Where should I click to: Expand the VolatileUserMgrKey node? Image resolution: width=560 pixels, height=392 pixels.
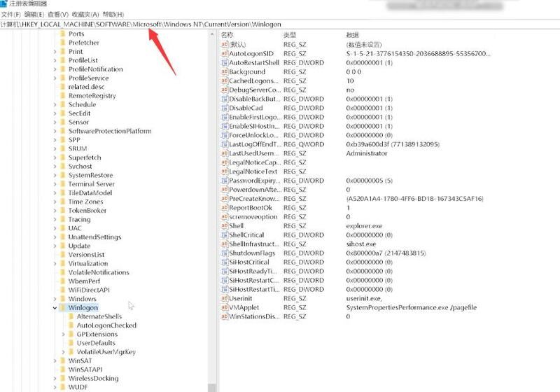click(x=63, y=352)
